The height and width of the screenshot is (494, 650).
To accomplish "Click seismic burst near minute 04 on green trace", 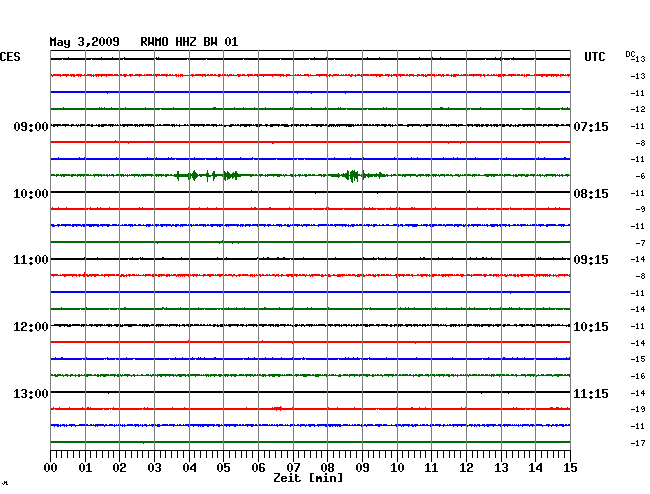I will click(x=207, y=176).
